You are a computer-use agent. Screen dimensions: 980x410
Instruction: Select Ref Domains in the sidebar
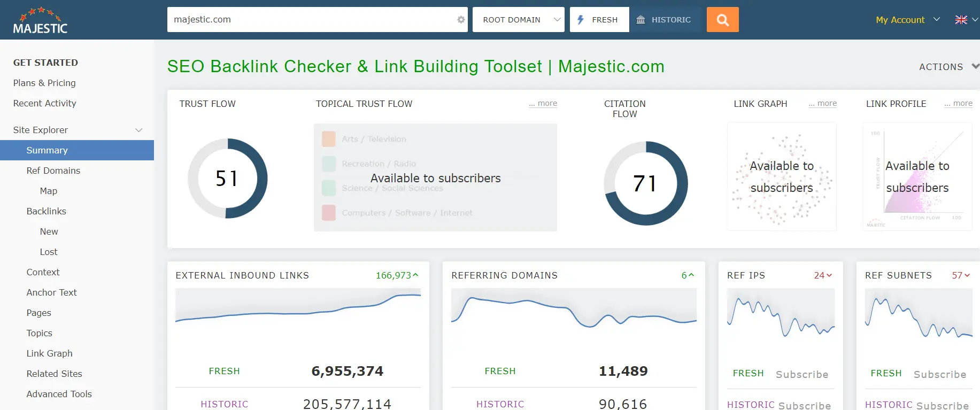point(53,171)
